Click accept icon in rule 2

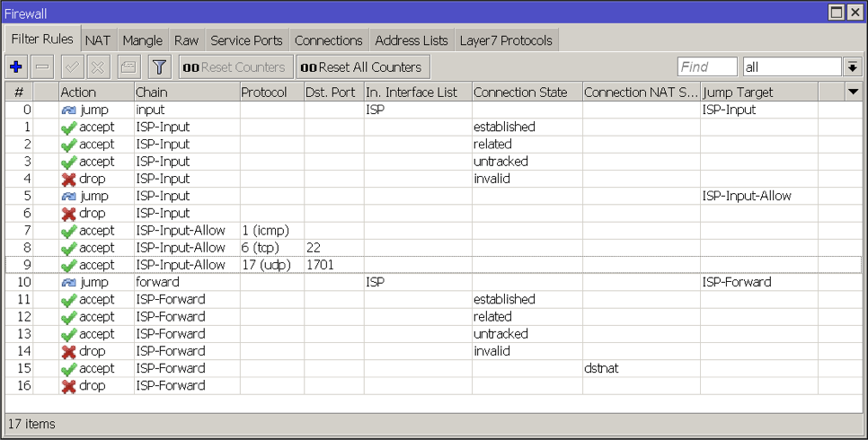[68, 145]
